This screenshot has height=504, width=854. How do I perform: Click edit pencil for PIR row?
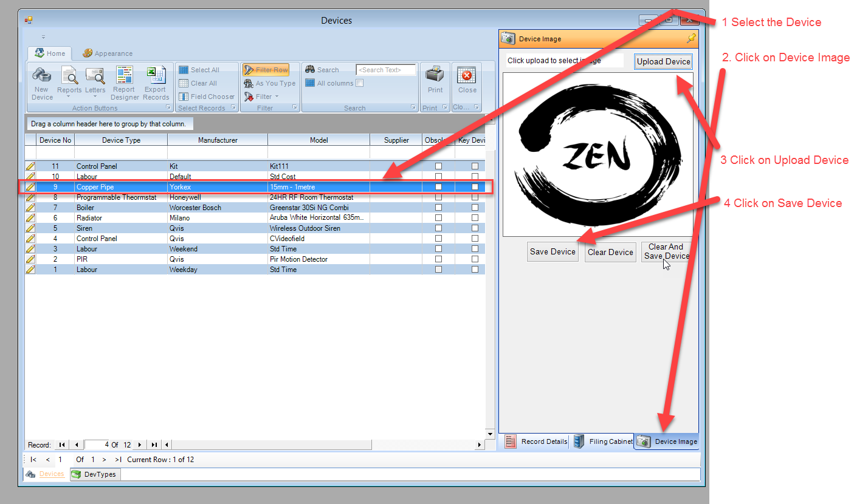click(30, 259)
